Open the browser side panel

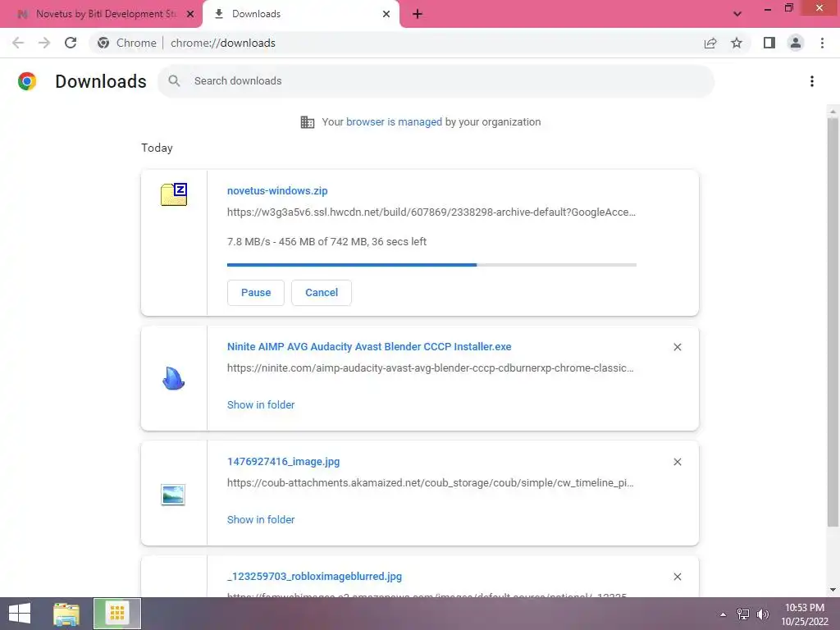769,43
